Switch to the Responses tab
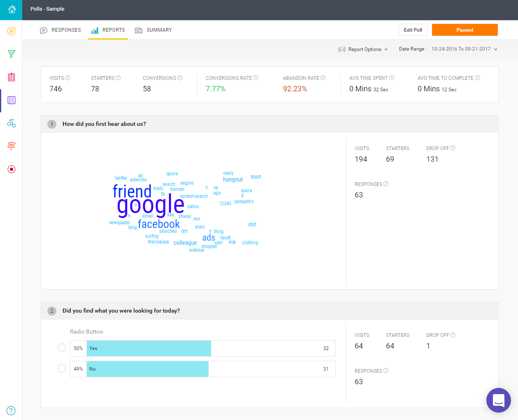 point(60,30)
